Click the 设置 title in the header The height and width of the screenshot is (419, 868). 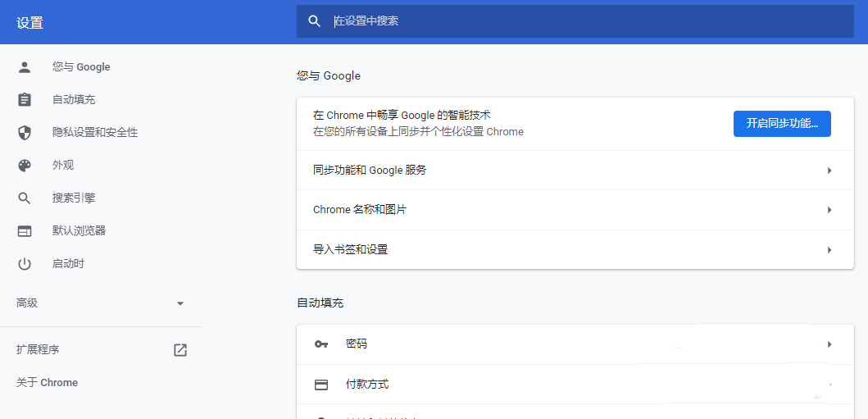(x=30, y=23)
